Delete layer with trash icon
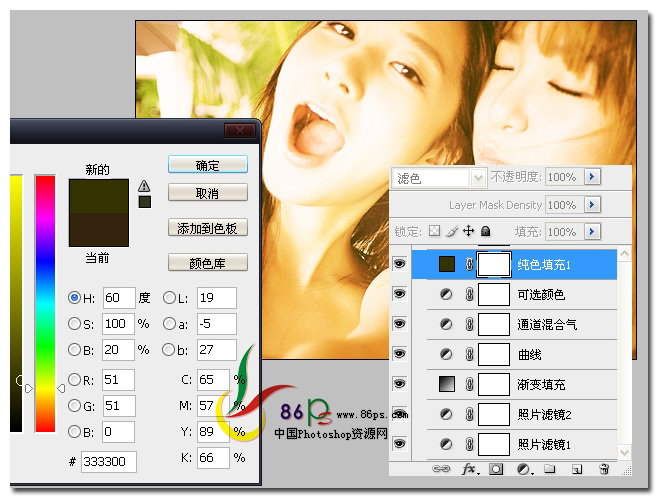660x500 pixels. pyautogui.click(x=603, y=468)
